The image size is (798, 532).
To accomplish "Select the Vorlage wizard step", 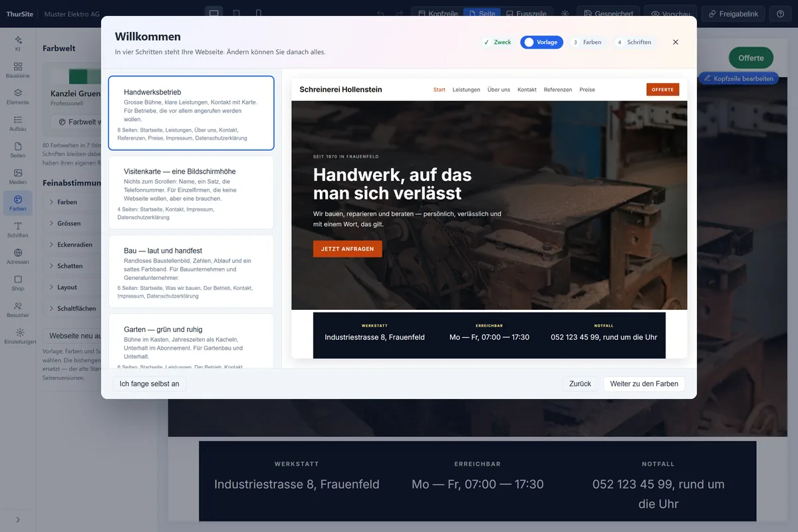I will (541, 42).
